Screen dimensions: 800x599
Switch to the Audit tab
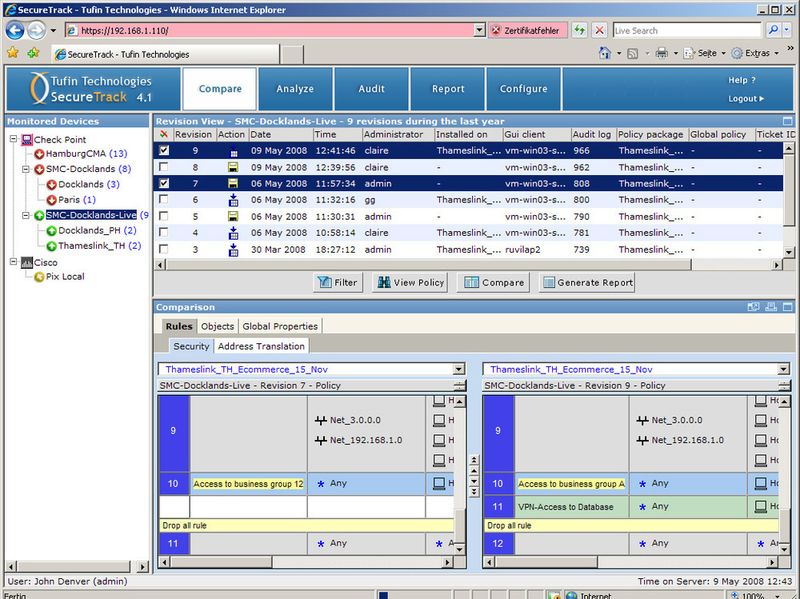click(x=371, y=89)
